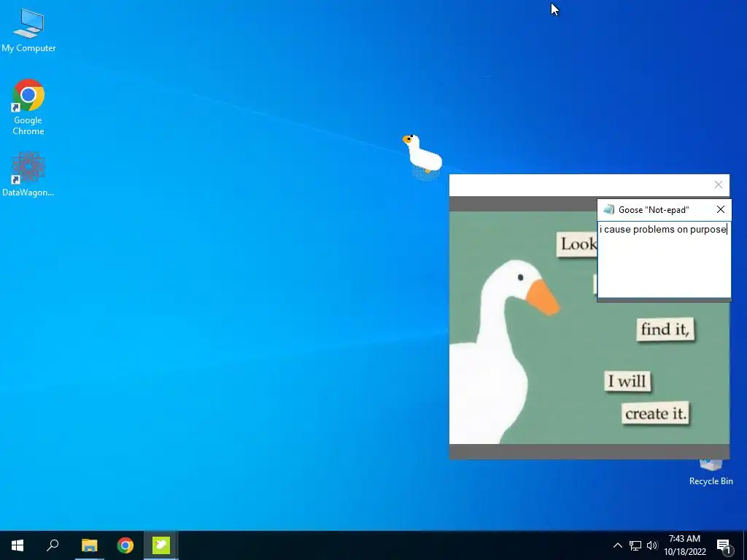This screenshot has width=747, height=560.
Task: Open the volume speaker tray icon
Action: click(651, 545)
